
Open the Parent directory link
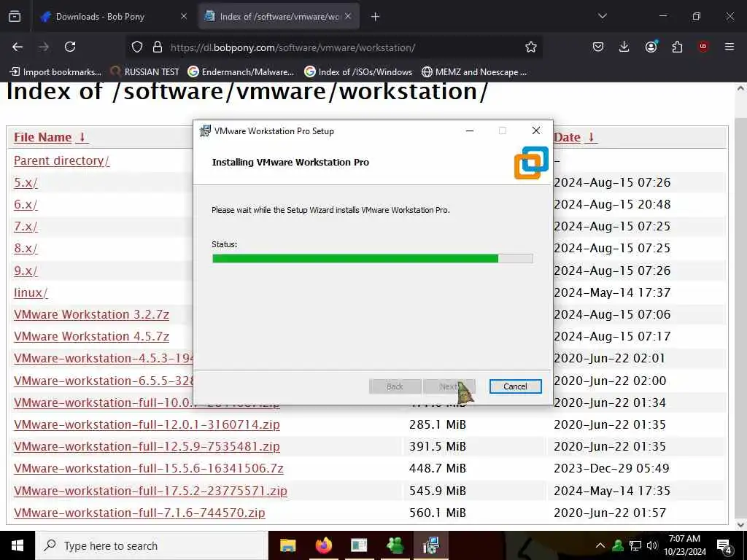[61, 160]
